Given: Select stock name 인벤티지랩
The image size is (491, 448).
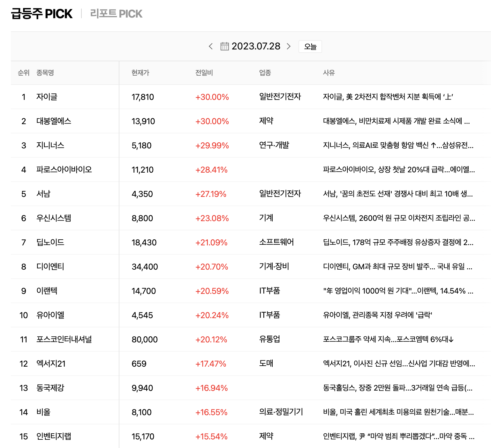Looking at the screenshot, I should (54, 436).
